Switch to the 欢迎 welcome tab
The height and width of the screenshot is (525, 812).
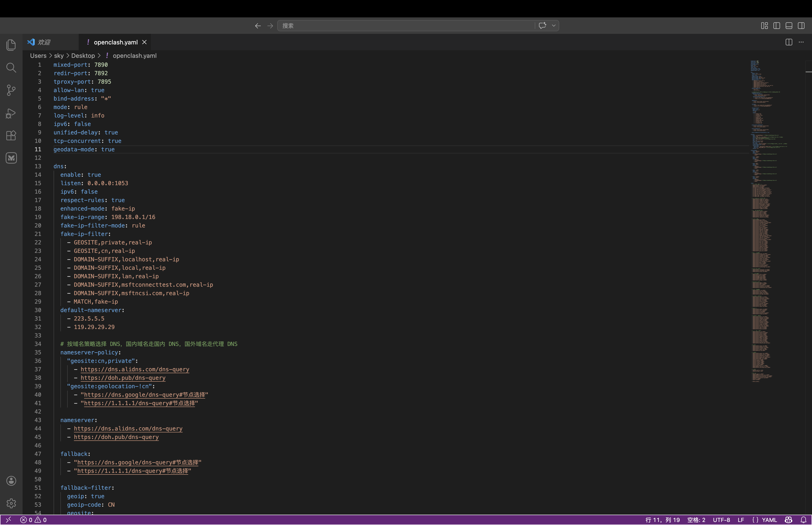click(44, 42)
